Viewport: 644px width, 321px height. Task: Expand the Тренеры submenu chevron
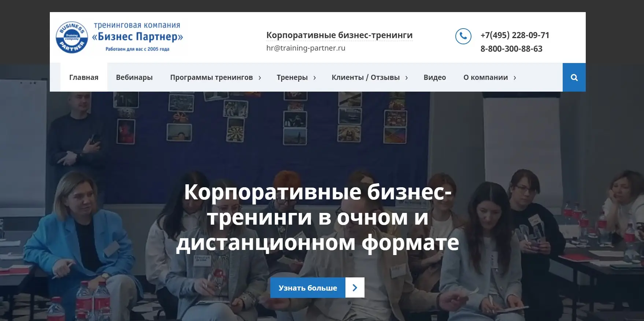(x=315, y=78)
